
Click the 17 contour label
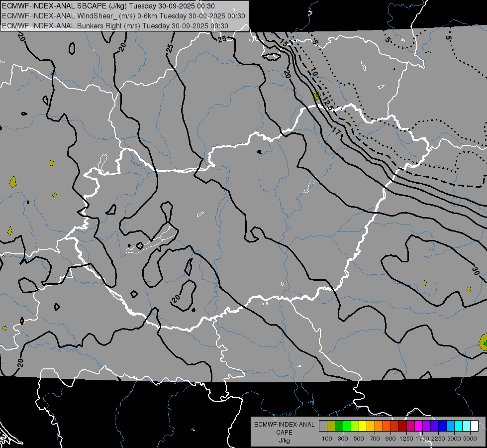pos(337,131)
